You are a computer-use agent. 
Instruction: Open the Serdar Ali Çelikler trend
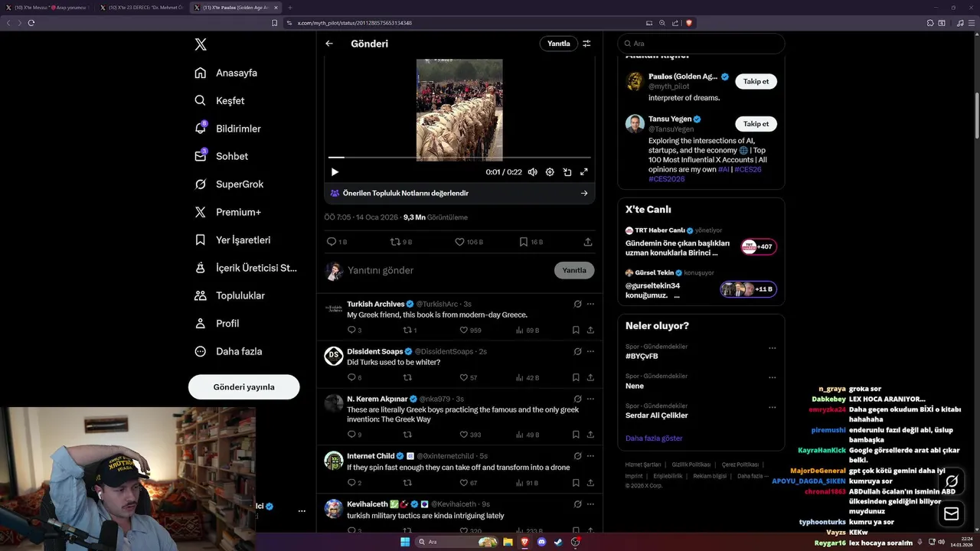pos(657,416)
